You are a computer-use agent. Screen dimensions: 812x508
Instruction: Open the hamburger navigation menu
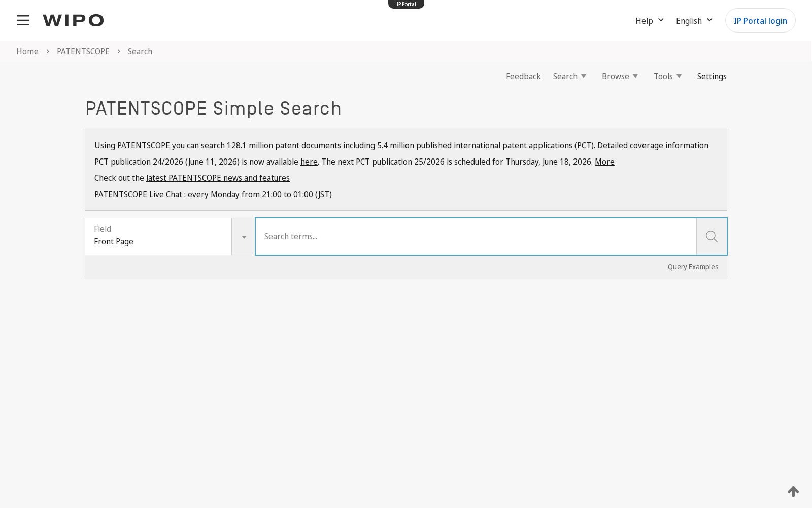pos(23,20)
